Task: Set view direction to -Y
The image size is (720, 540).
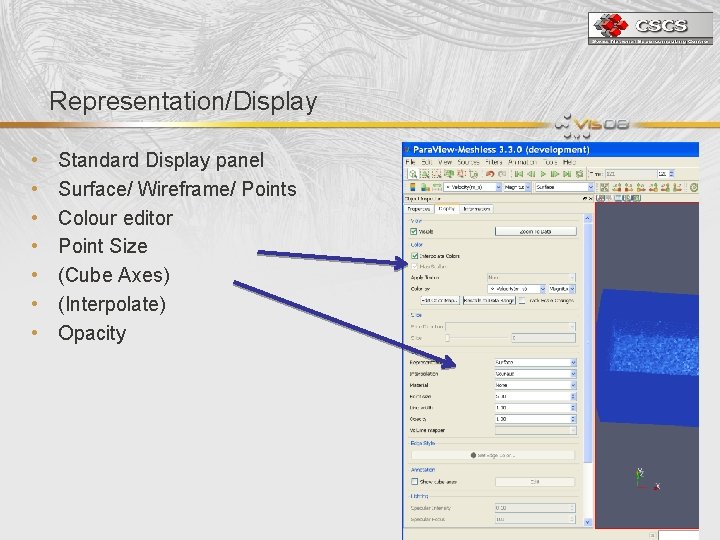Action: click(653, 187)
